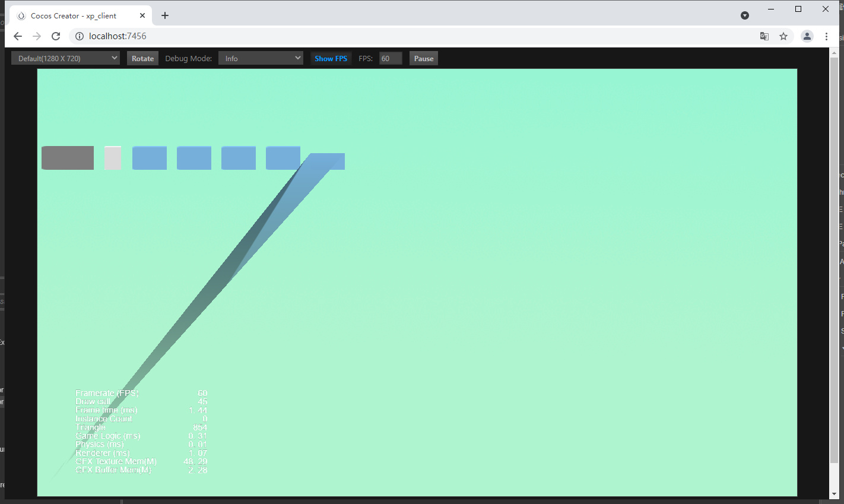Go back to the previous page

pos(18,36)
